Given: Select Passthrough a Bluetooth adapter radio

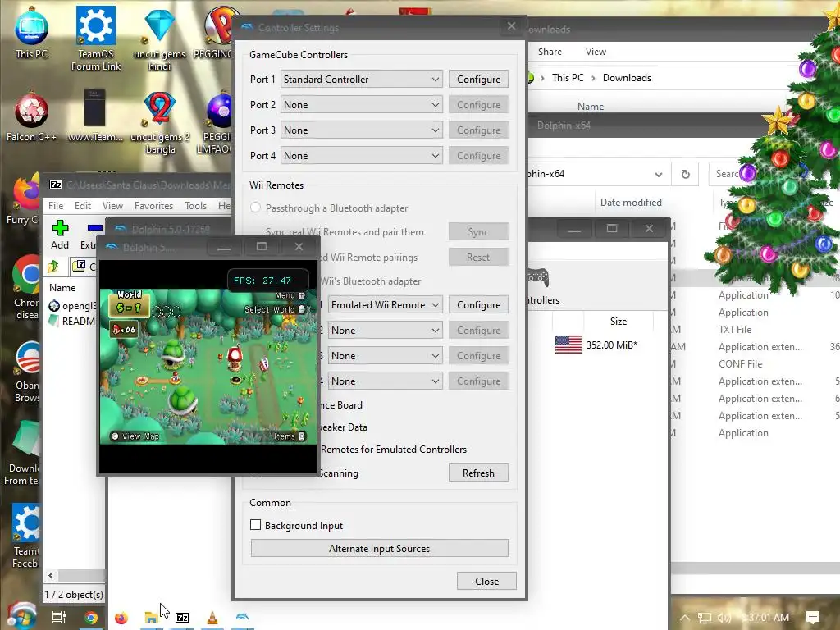Looking at the screenshot, I should click(256, 208).
